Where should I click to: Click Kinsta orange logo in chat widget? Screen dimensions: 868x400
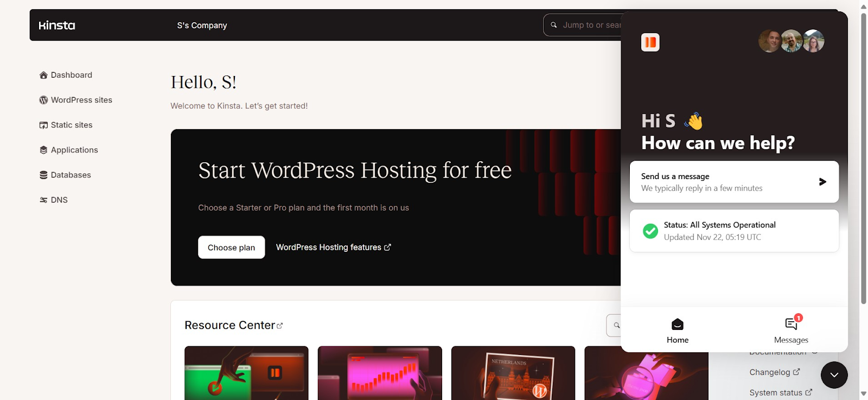pos(650,42)
